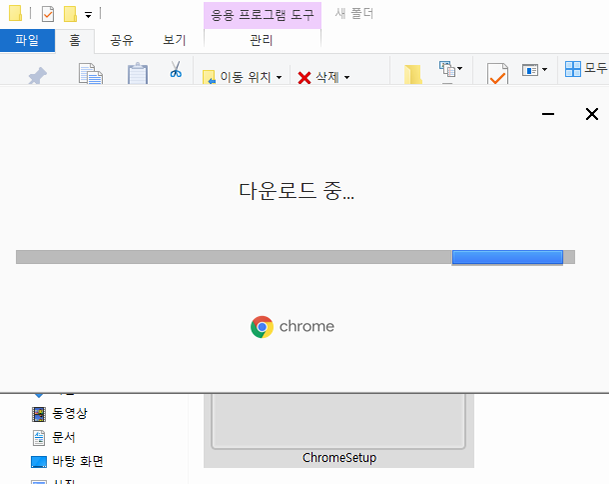Select the ChromeSetup file thumbnail
The width and height of the screenshot is (609, 484).
click(338, 421)
